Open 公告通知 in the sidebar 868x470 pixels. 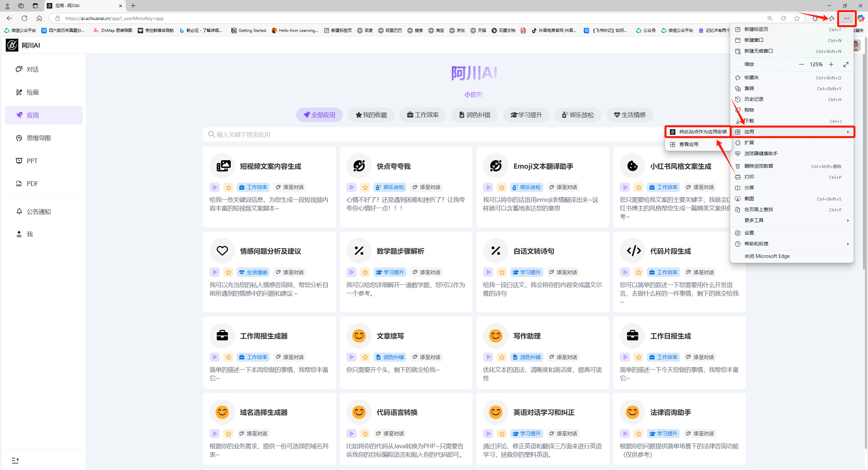point(43,211)
